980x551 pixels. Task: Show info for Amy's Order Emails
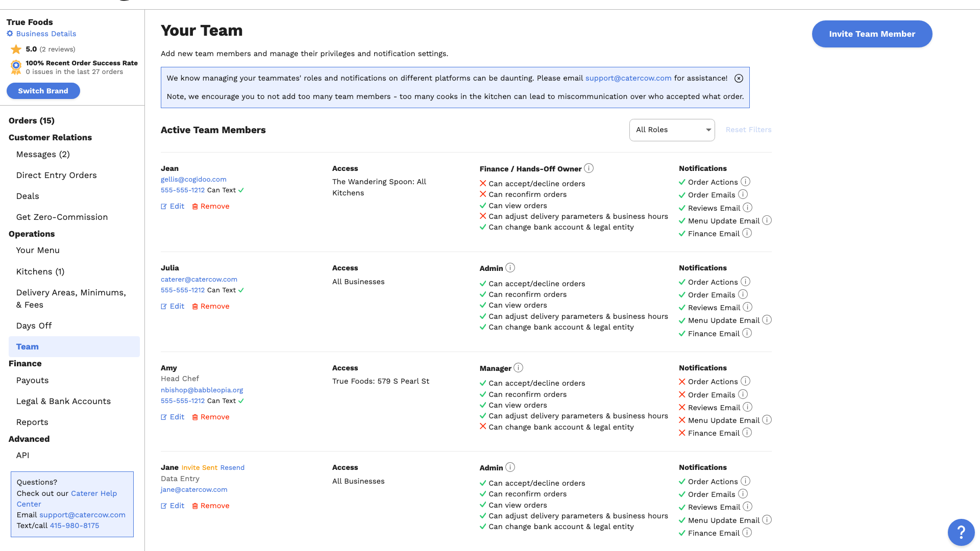click(x=743, y=394)
